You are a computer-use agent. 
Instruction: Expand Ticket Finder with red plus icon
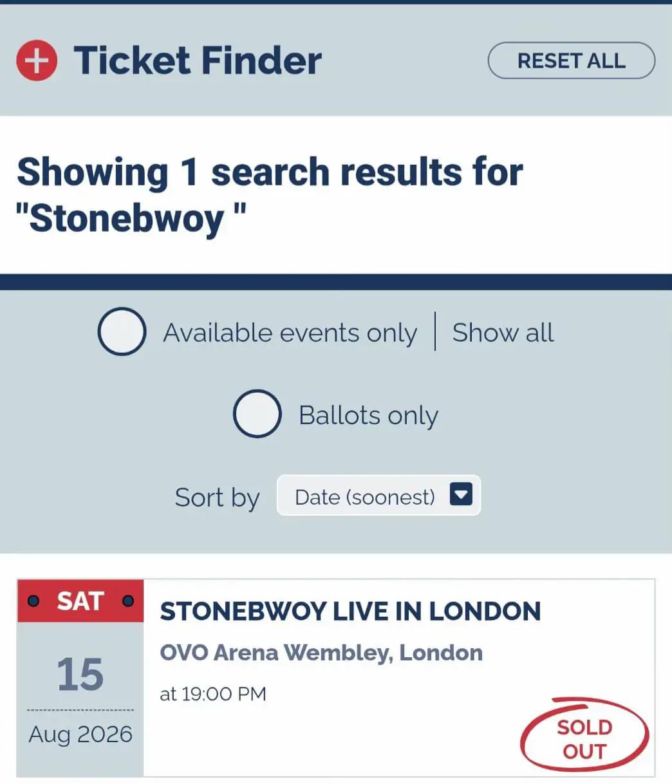click(37, 61)
